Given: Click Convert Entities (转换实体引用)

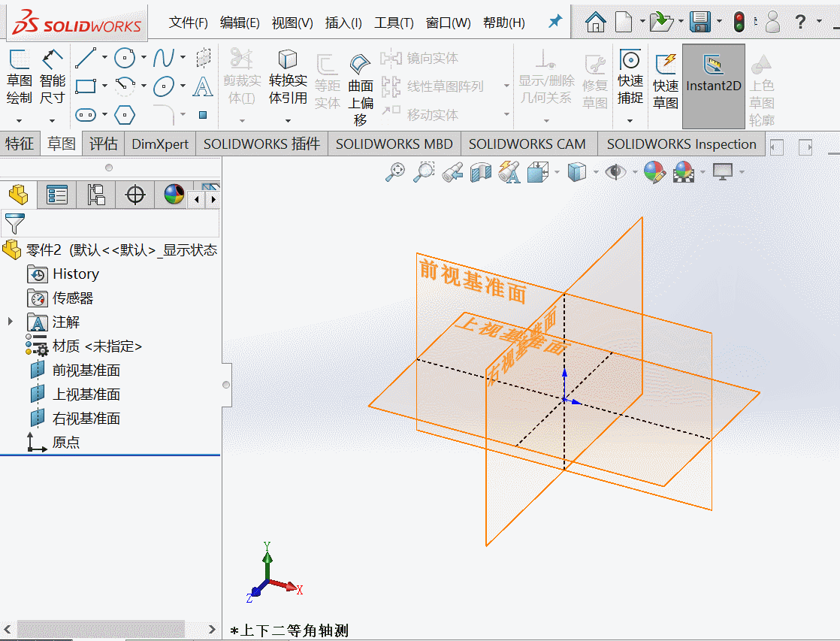Looking at the screenshot, I should tap(288, 77).
